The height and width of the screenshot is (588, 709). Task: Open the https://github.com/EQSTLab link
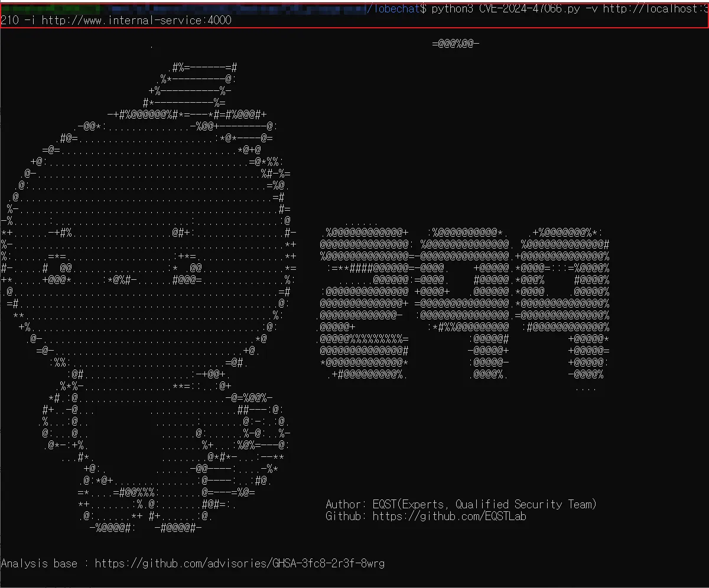(450, 516)
